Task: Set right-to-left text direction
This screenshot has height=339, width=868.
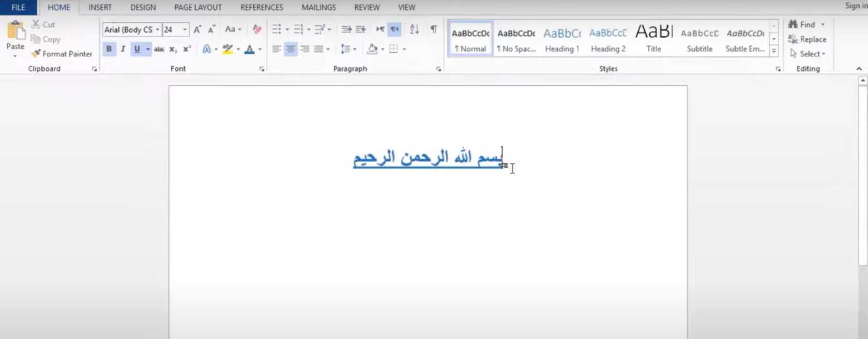Action: click(394, 29)
